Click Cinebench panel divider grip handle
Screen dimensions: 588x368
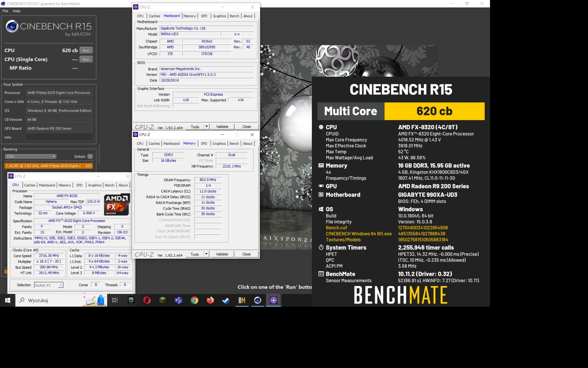tap(99, 154)
